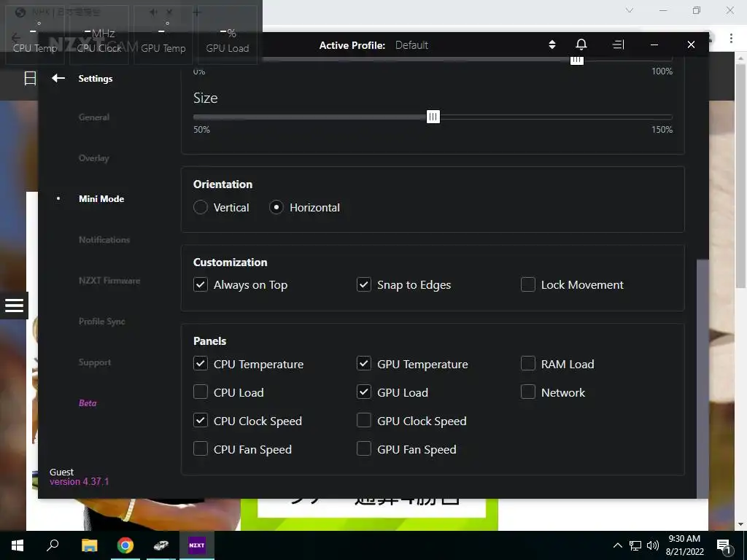Open the network tray icon

tap(635, 545)
